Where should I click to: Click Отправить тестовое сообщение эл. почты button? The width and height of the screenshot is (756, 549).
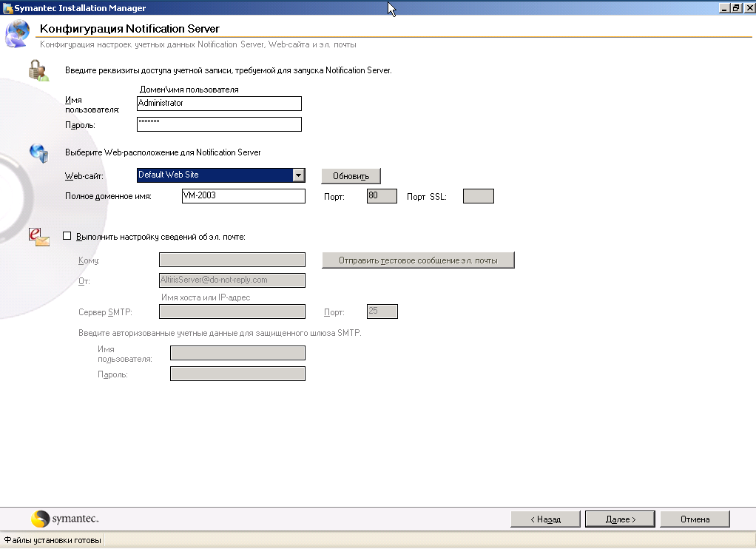pyautogui.click(x=418, y=260)
